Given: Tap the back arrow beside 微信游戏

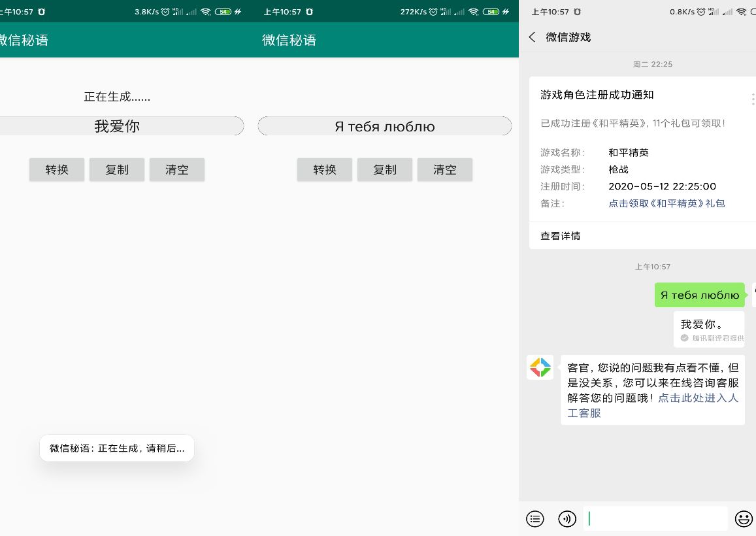Looking at the screenshot, I should tap(532, 37).
